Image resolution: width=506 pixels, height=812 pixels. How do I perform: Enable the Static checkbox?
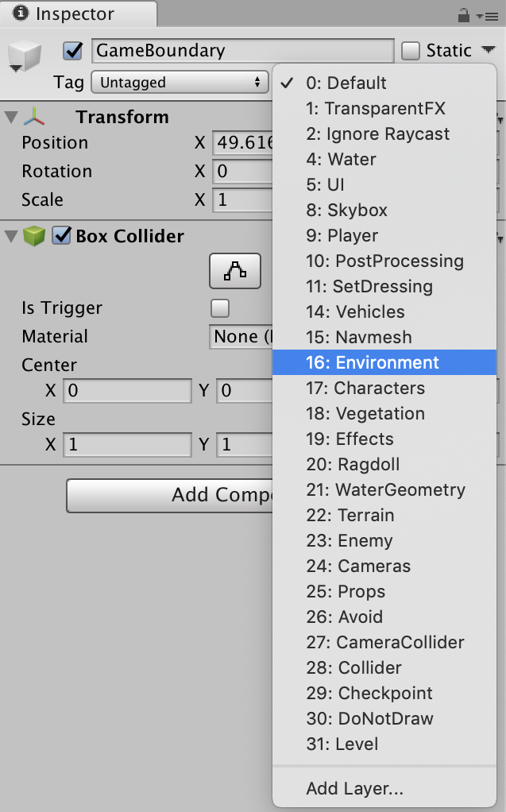click(x=411, y=51)
